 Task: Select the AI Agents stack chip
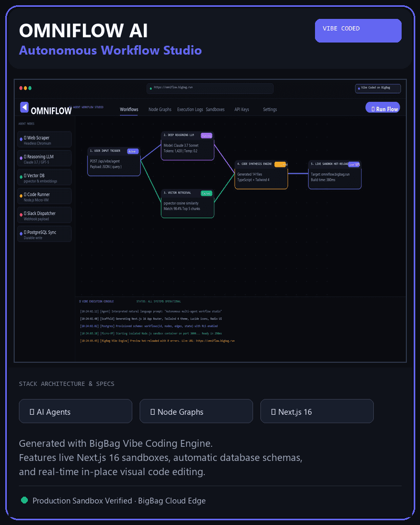click(x=76, y=411)
